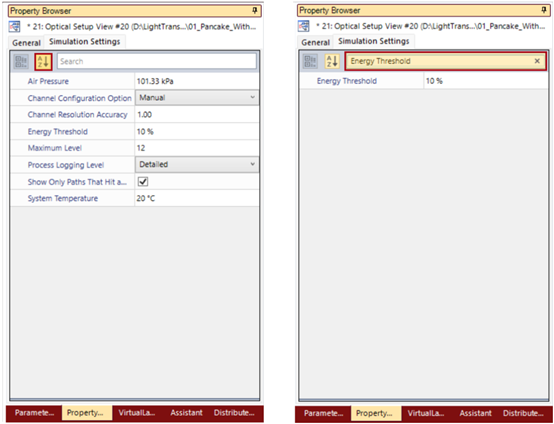Open Channel Configuration Option dropdown

pyautogui.click(x=197, y=98)
